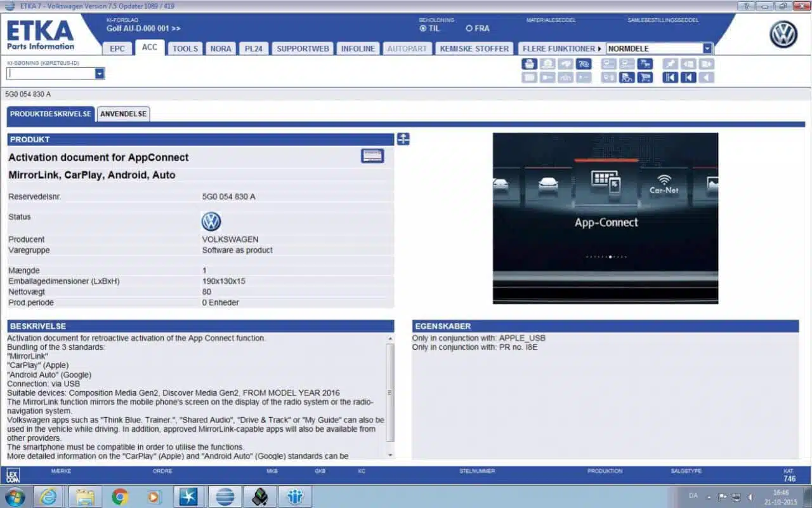Click the Volkswagen logo at top right
The height and width of the screenshot is (508, 812).
pyautogui.click(x=783, y=34)
